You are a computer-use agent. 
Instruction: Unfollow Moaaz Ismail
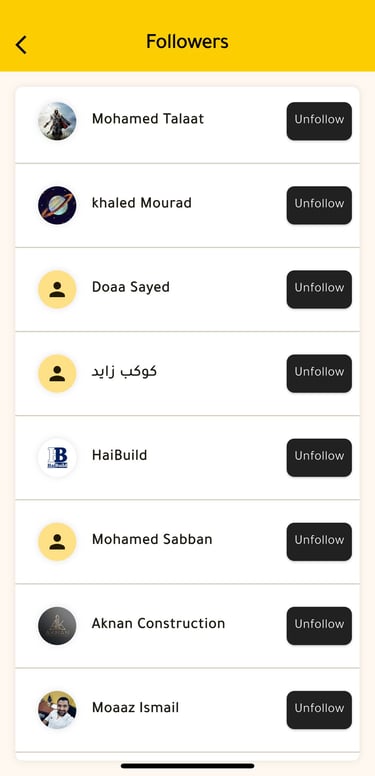click(319, 710)
